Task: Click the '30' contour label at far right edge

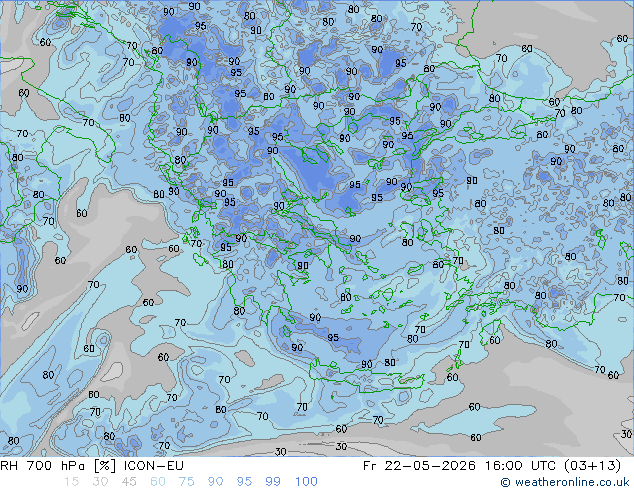Action: tap(626, 434)
